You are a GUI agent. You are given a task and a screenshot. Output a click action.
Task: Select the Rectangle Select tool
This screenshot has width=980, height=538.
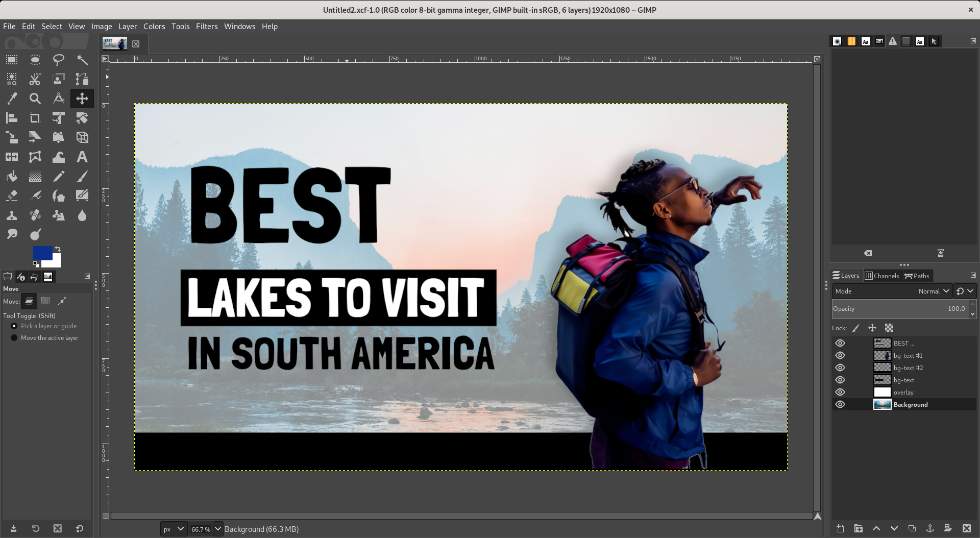[12, 60]
